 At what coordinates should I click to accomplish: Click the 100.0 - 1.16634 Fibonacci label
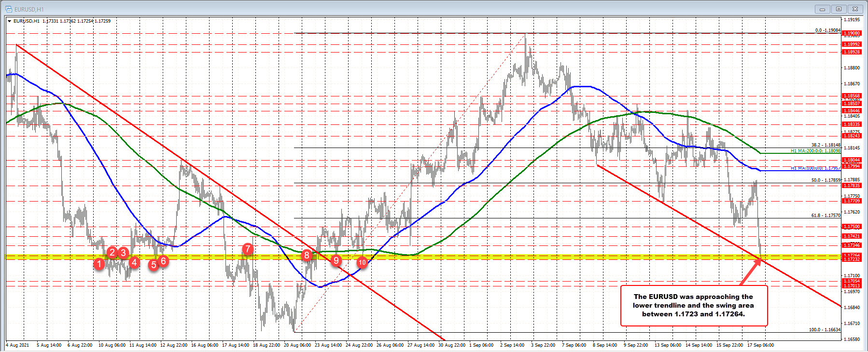coord(824,330)
